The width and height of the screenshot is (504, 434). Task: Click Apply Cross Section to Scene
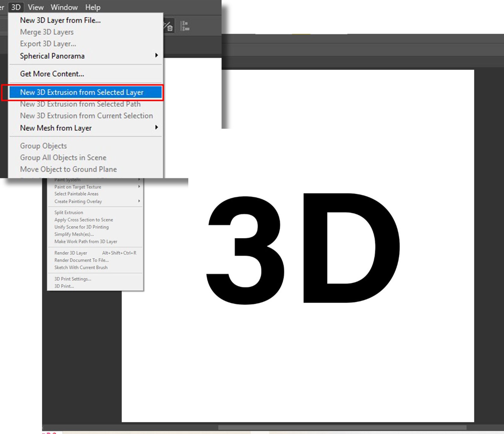click(95, 220)
